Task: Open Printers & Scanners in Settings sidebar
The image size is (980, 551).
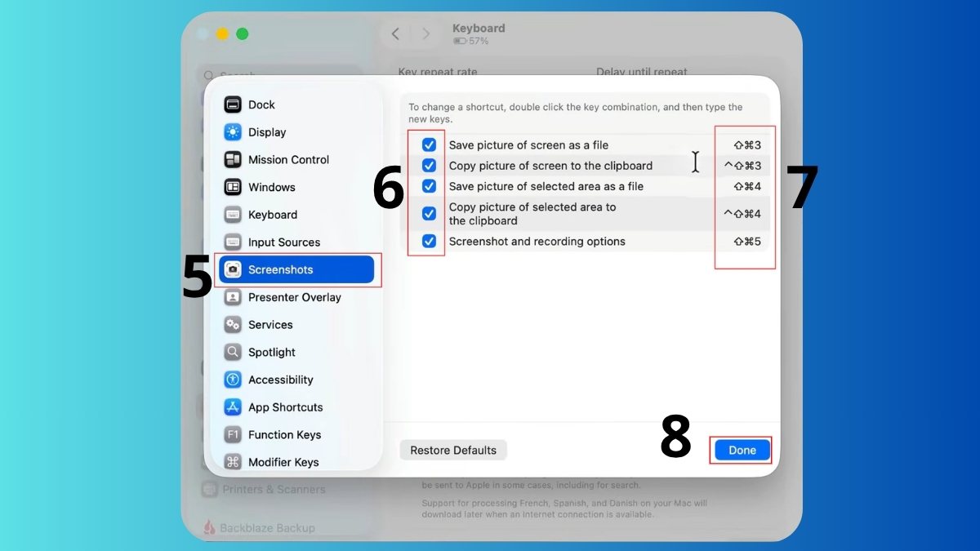Action: pos(265,490)
